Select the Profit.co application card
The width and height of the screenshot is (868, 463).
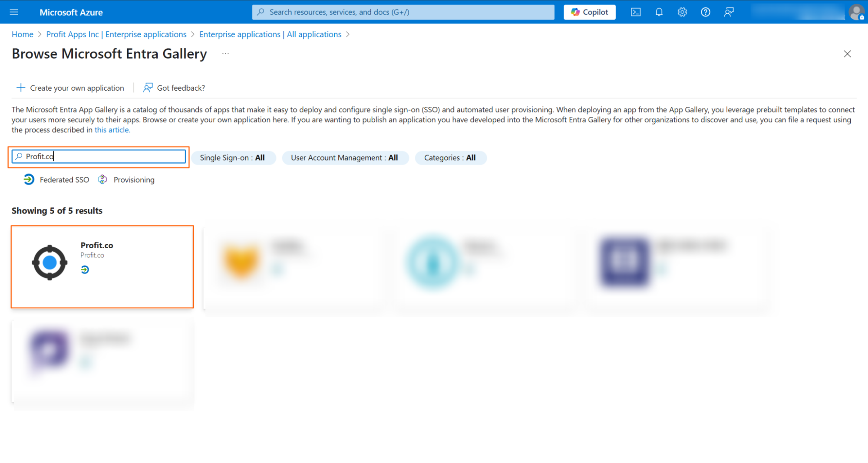pyautogui.click(x=102, y=267)
